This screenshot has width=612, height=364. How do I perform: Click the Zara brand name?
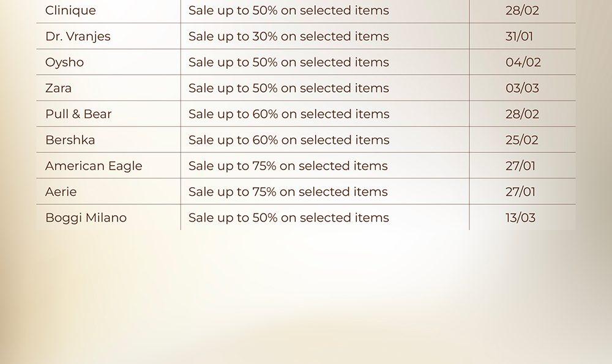[x=58, y=88]
